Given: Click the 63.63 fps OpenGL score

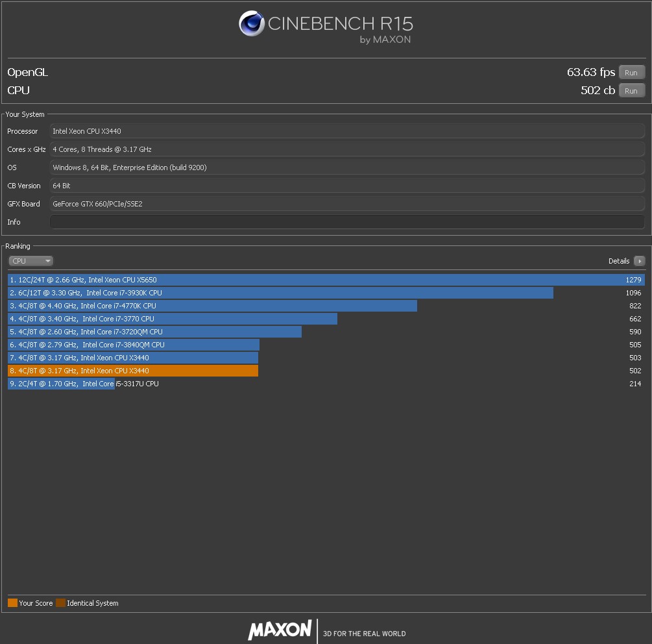Looking at the screenshot, I should coord(591,73).
